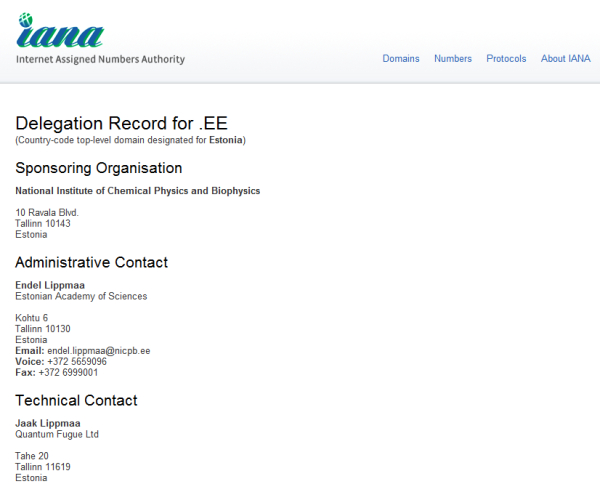Click 'Estonian Academy of Sciences' line
This screenshot has height=484, width=600.
pos(81,296)
